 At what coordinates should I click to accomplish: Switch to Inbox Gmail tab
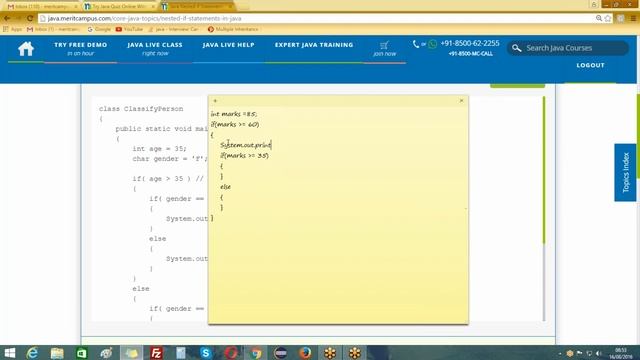(42, 7)
